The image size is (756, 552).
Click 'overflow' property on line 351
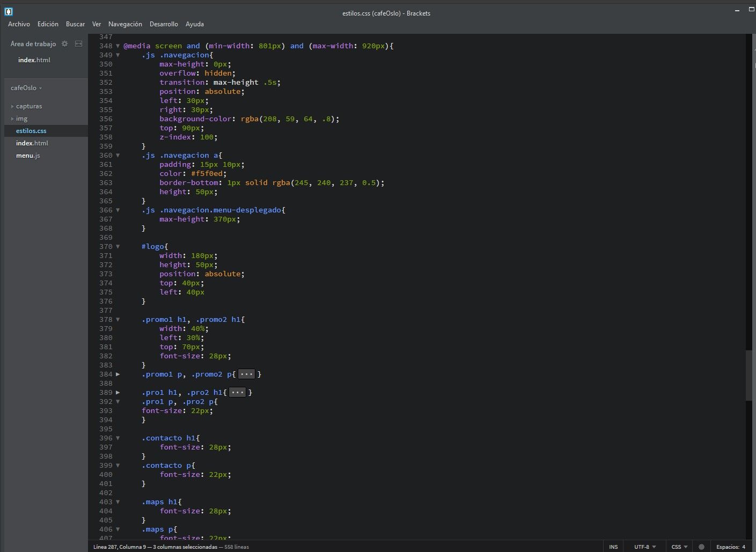(178, 73)
